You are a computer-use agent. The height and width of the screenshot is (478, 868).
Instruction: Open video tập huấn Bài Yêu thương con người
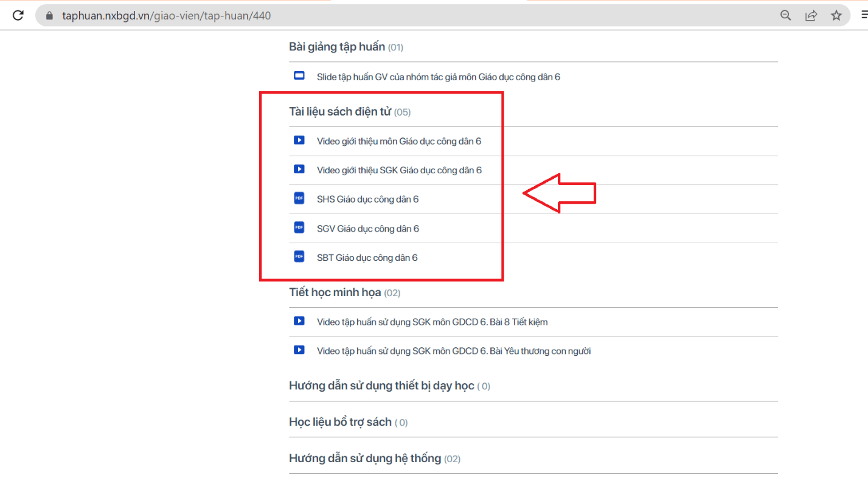[454, 351]
